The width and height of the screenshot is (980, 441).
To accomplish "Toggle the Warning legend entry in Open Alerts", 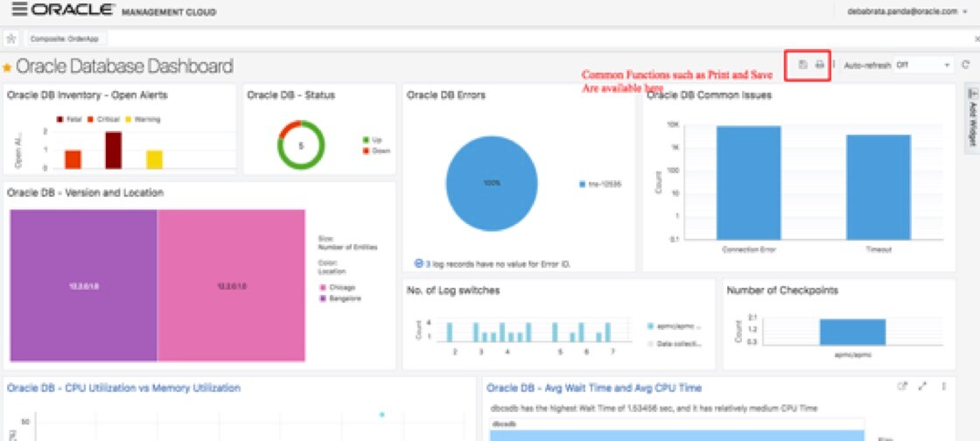I will pos(143,119).
